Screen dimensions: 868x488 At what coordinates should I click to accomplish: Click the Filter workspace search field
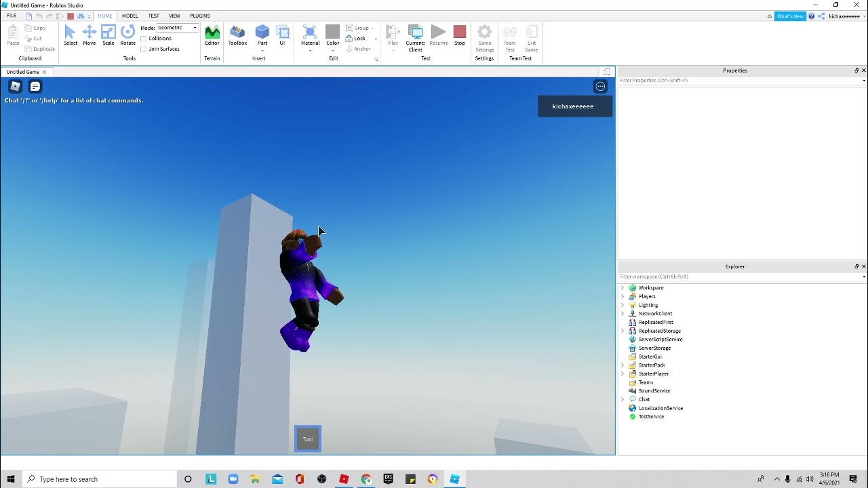[x=742, y=277]
